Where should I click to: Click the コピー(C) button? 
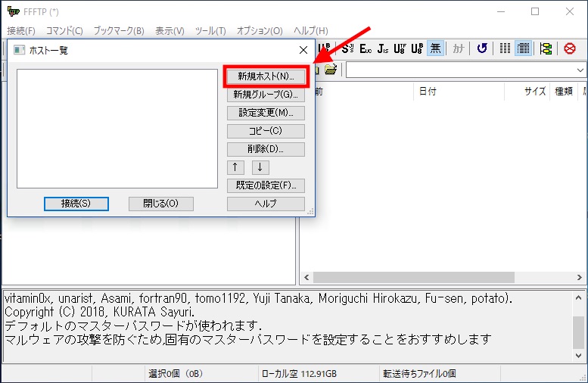pos(266,131)
